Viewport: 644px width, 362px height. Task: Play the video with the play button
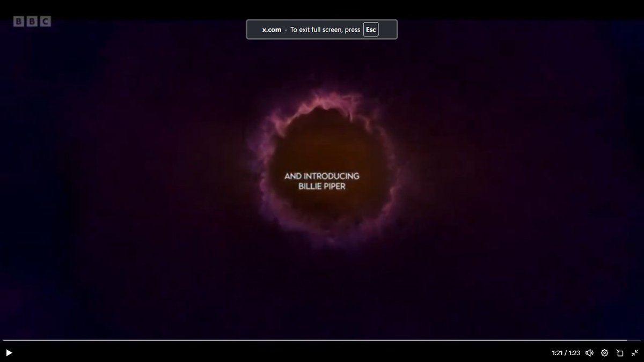[x=9, y=353]
